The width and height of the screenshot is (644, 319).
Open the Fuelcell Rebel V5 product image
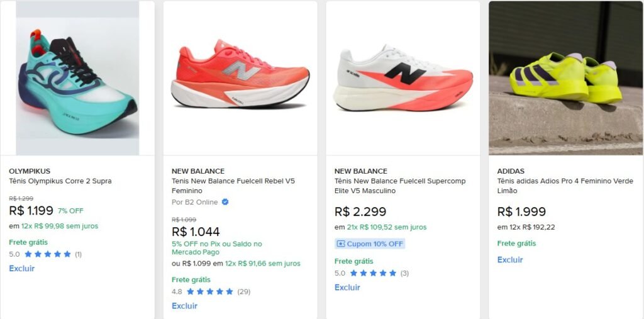coord(240,78)
